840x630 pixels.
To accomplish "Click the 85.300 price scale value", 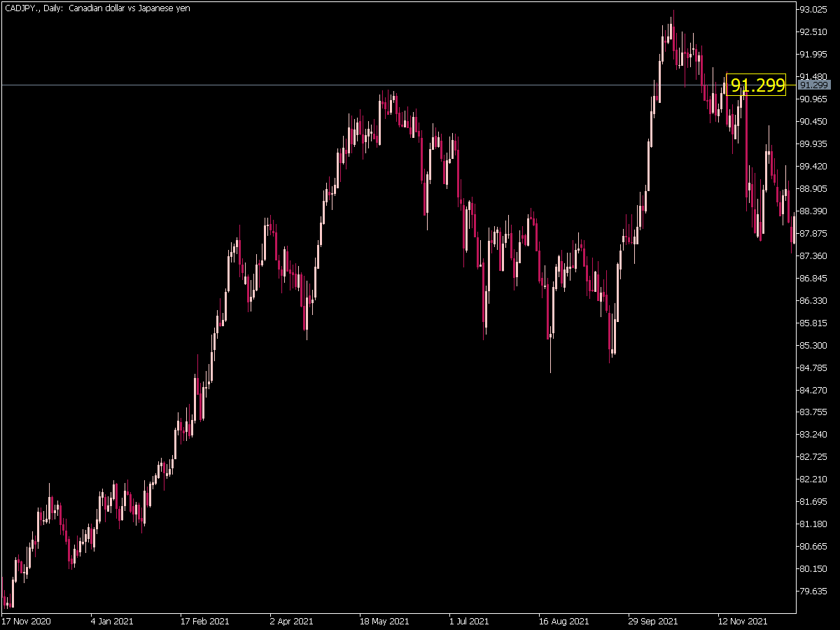I will point(814,346).
